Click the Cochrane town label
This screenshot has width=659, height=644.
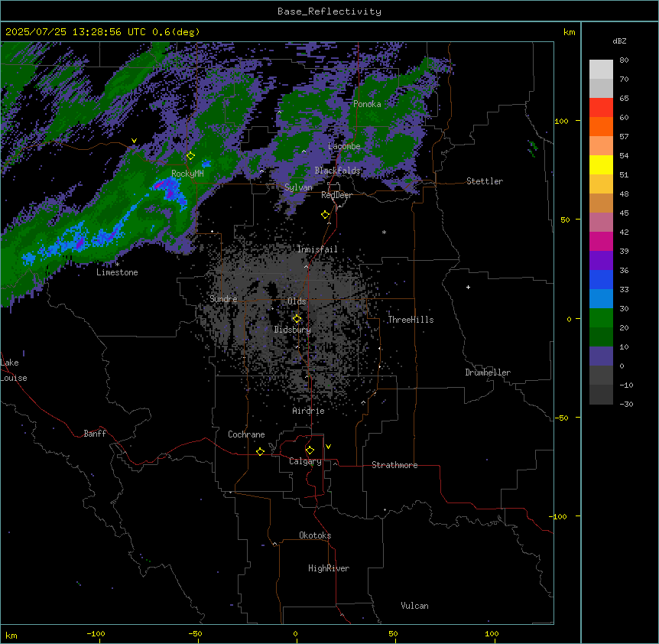pos(246,434)
